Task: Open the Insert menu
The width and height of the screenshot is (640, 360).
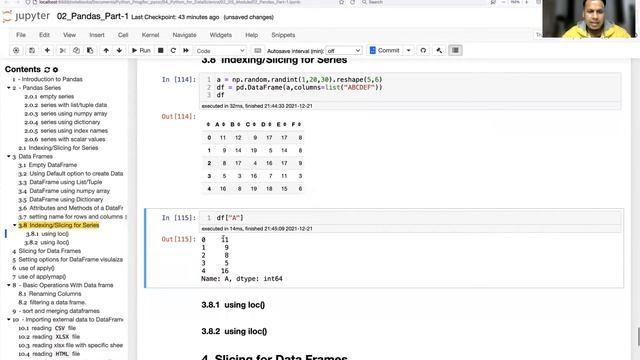Action: 97,35
